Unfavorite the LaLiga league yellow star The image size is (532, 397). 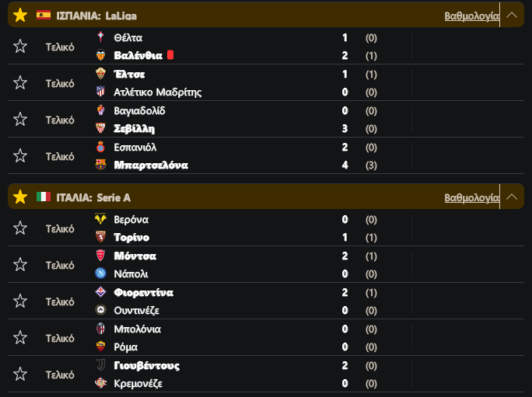point(20,16)
